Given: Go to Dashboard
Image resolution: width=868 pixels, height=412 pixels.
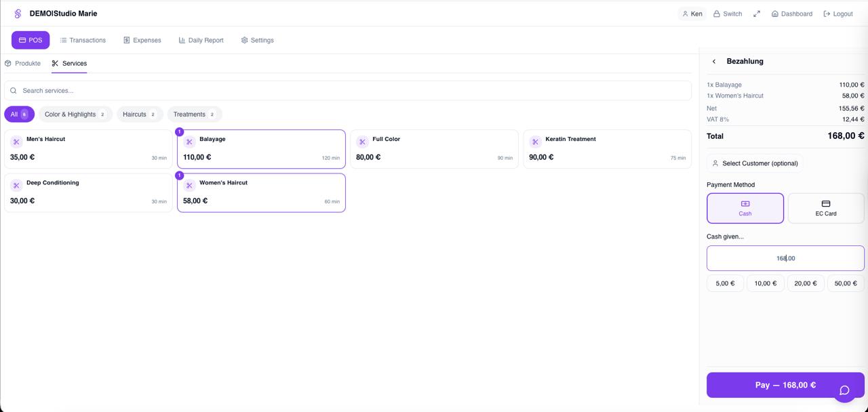Looking at the screenshot, I should 792,14.
